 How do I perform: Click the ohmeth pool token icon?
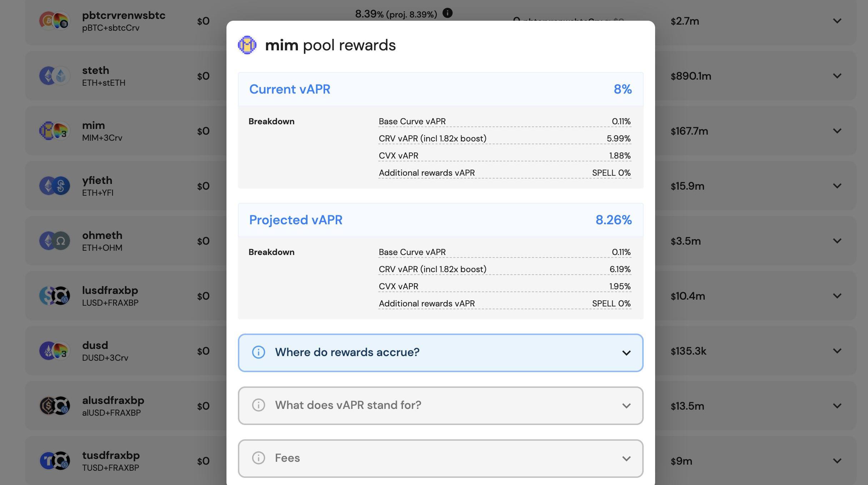(54, 241)
